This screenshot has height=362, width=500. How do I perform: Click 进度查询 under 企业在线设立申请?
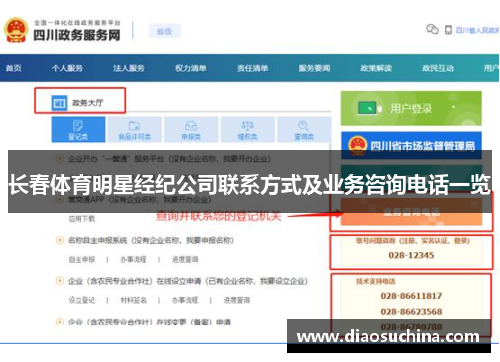[x=237, y=300]
